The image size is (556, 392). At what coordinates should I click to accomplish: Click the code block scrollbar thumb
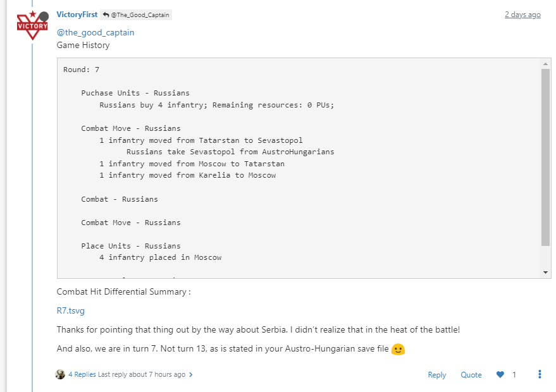click(x=545, y=157)
